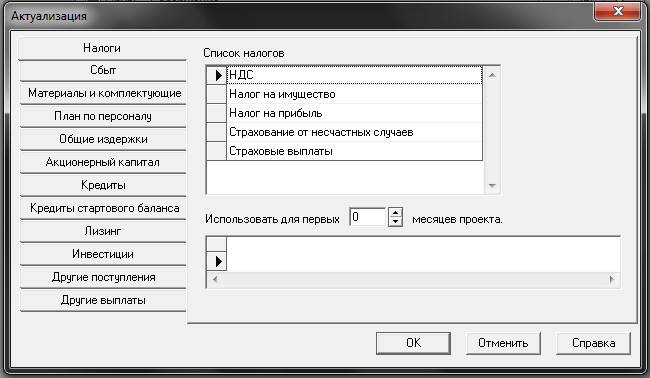Decrease months value with down spinner
650x378 pixels.
pos(395,222)
